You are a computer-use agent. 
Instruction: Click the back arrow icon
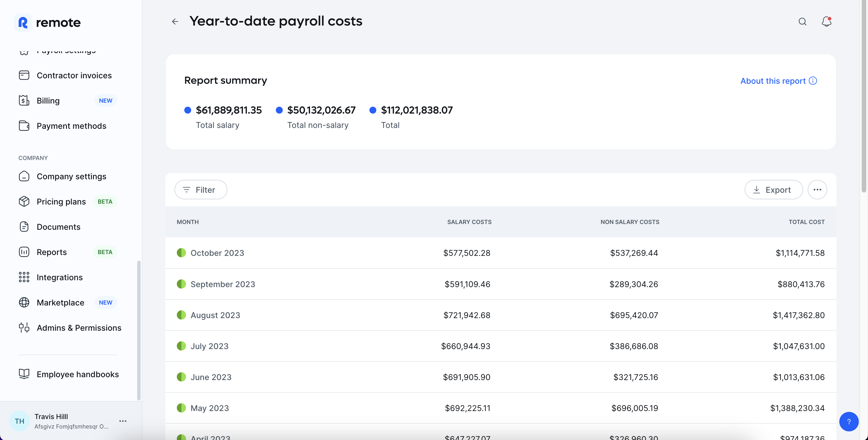(x=175, y=22)
